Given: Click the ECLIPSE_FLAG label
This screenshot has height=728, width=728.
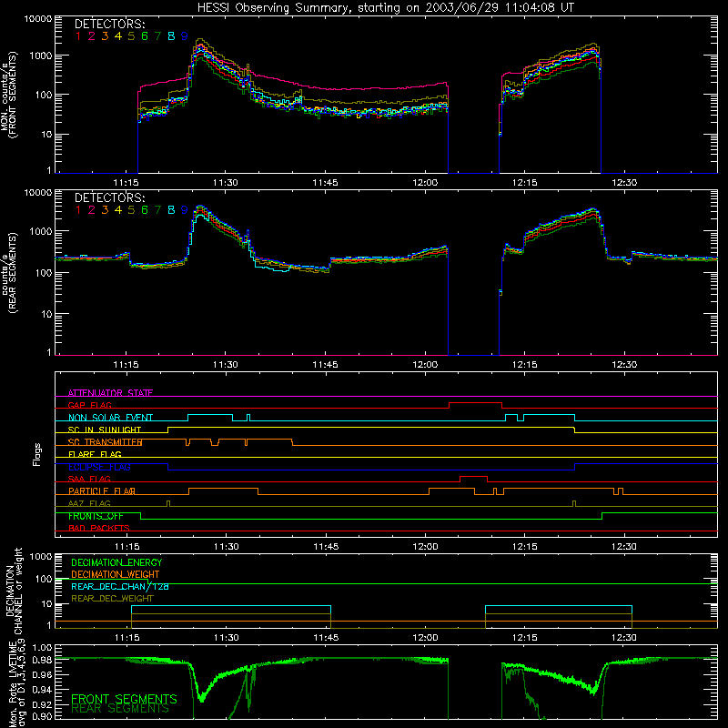Looking at the screenshot, I should (x=99, y=467).
